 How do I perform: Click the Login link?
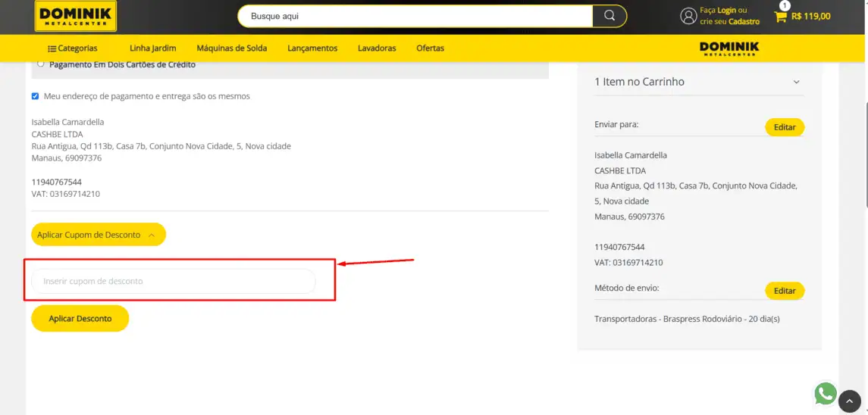726,10
